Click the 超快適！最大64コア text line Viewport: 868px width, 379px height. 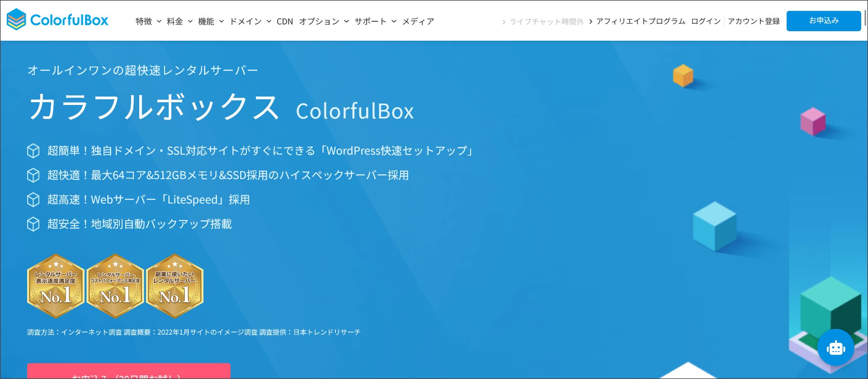[228, 175]
